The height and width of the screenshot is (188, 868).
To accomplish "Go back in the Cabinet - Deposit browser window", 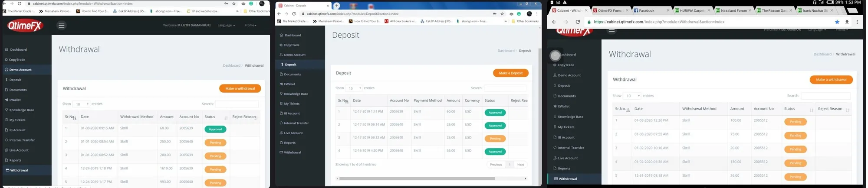I will pos(279,14).
